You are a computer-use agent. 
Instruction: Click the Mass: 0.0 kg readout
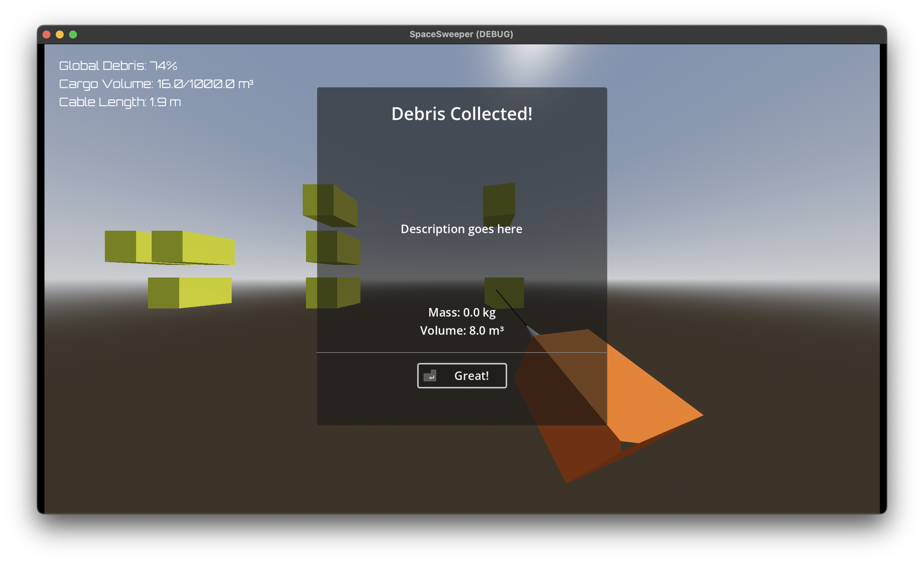(x=462, y=312)
